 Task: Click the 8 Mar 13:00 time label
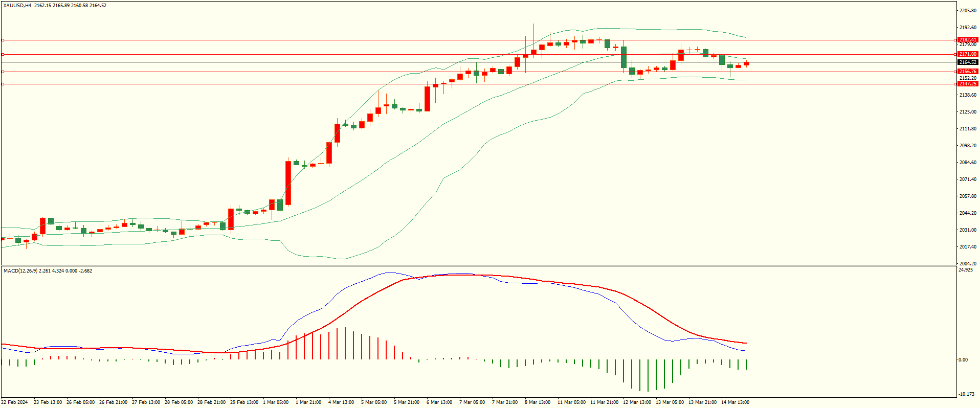(x=538, y=402)
